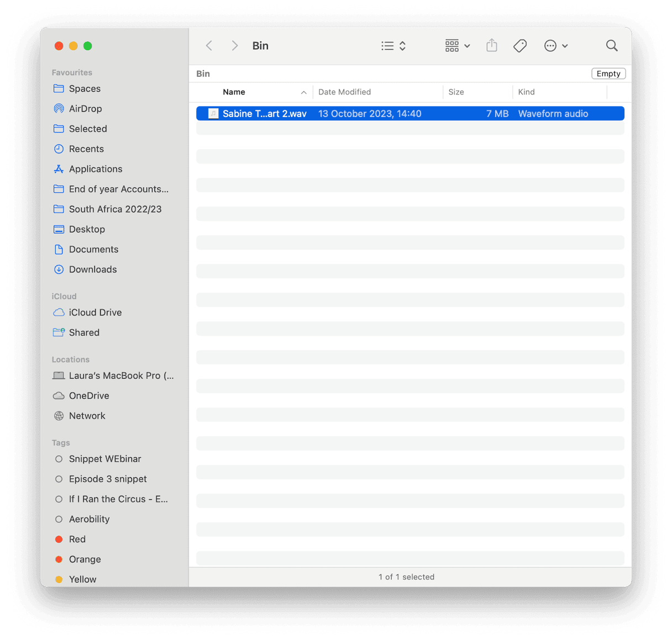Select iCloud Drive in the sidebar
This screenshot has height=640, width=672.
tap(95, 312)
